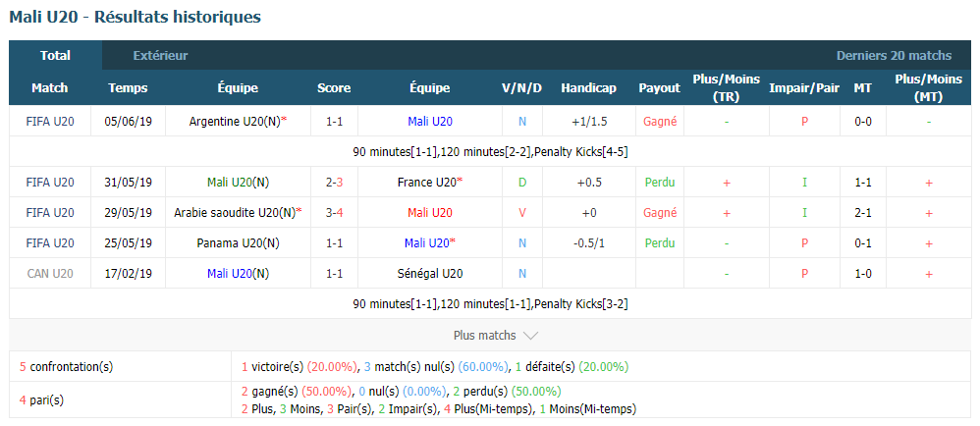Click the 1-1 score in the Panama U20 row

(x=335, y=243)
